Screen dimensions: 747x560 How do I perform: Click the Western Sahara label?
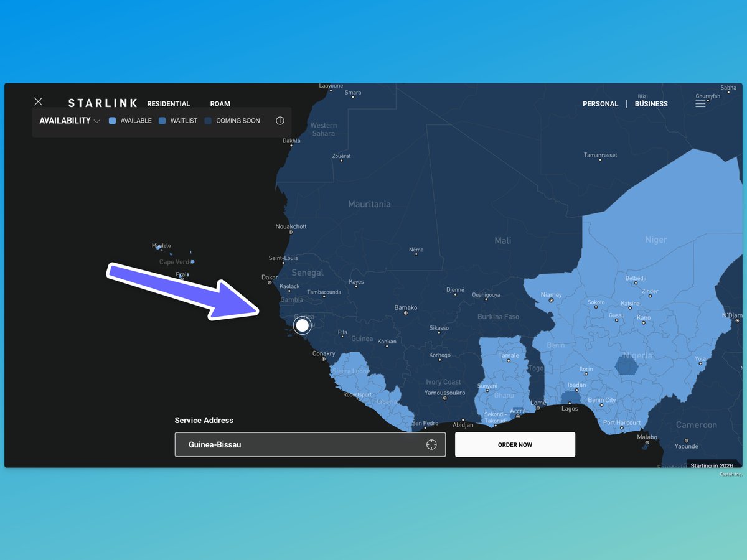tap(323, 129)
